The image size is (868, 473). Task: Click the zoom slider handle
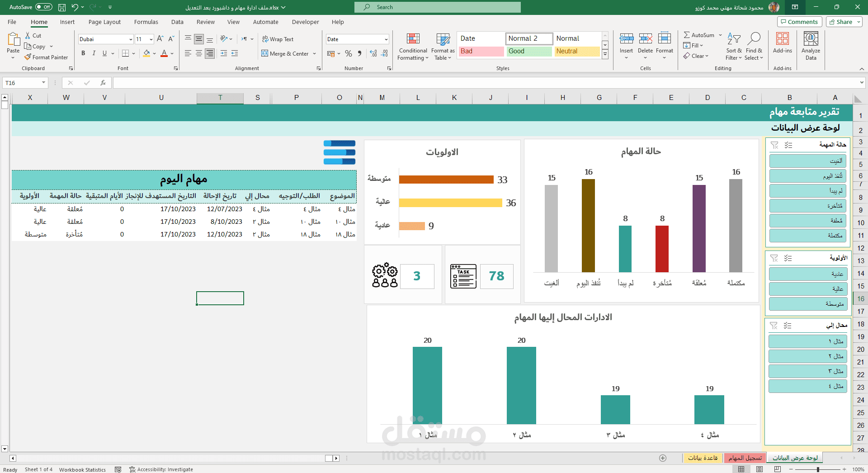click(818, 469)
